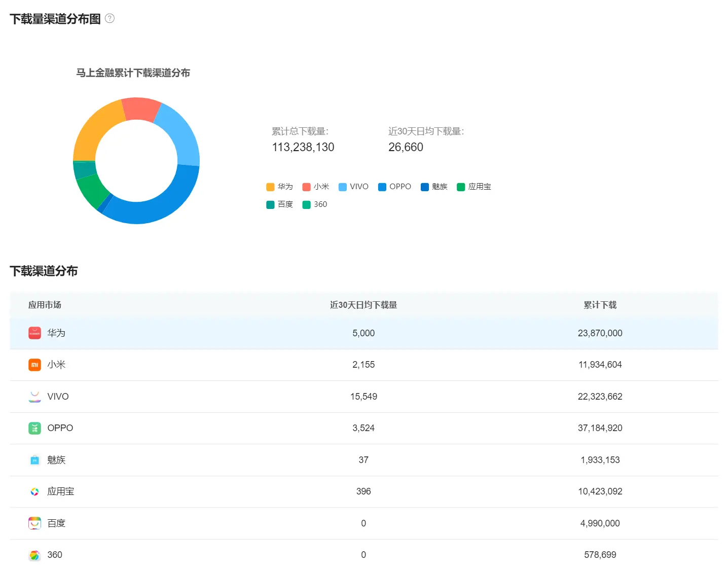The width and height of the screenshot is (728, 567).
Task: Click the 360 mobile assistant icon
Action: (34, 555)
